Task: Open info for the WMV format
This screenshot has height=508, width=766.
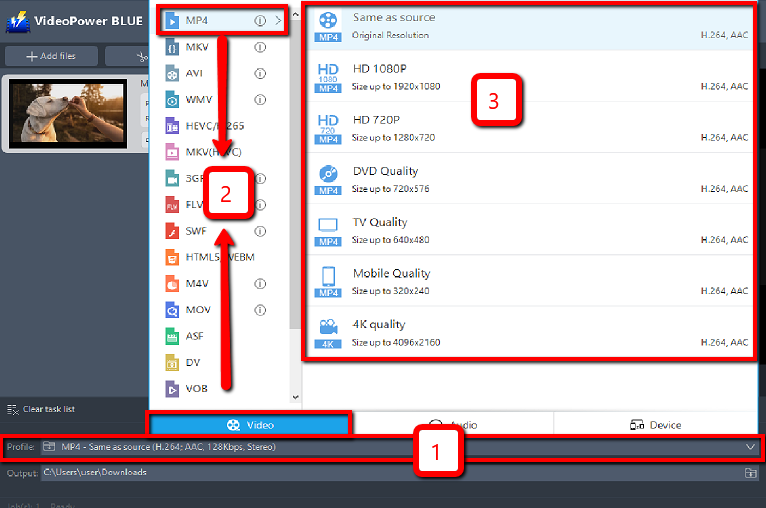Action: tap(260, 100)
